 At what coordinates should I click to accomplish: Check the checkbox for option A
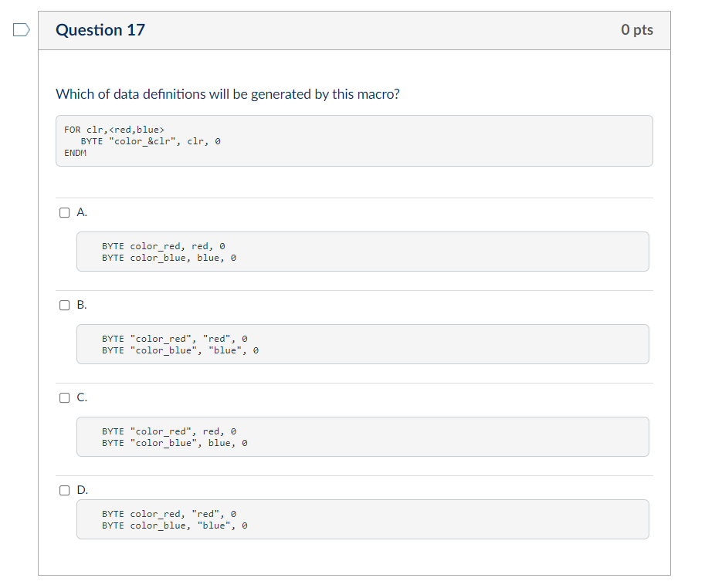[65, 212]
